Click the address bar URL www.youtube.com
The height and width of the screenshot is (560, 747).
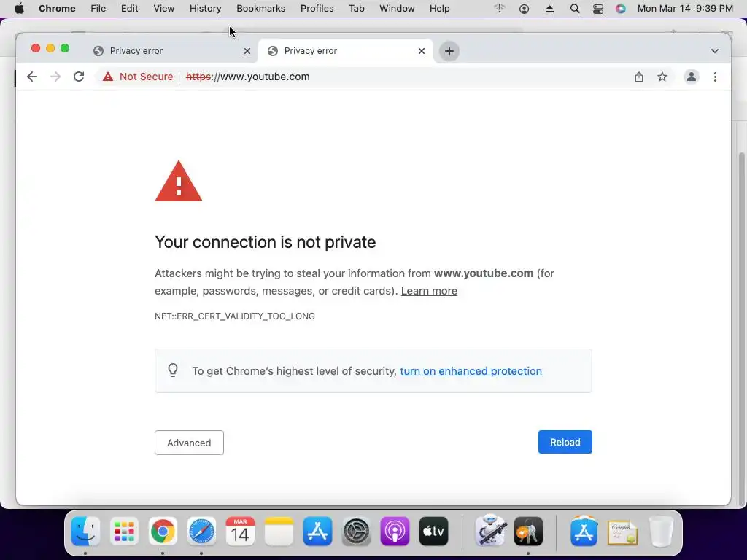coord(248,77)
